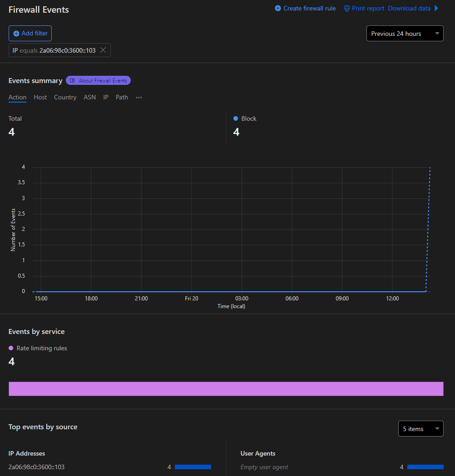Viewport: 455px width, 476px height.
Task: Remove the IP equals filter chip
Action: click(x=103, y=50)
